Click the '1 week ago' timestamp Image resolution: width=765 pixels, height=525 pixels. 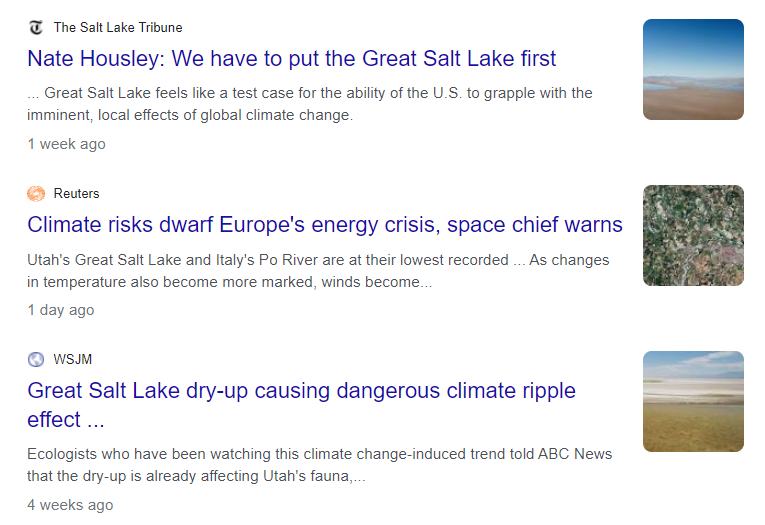[x=66, y=144]
